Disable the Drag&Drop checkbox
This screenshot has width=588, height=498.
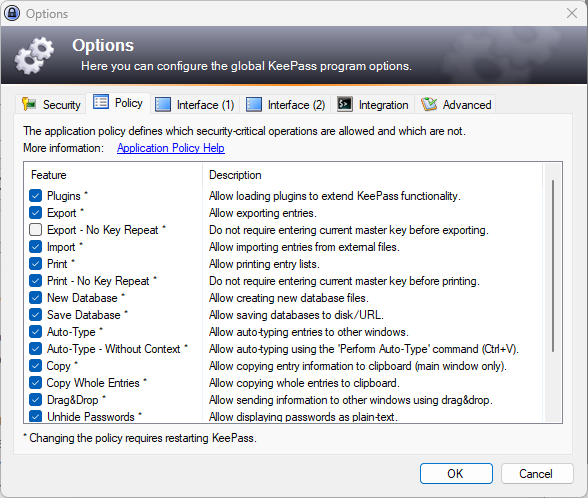click(35, 400)
